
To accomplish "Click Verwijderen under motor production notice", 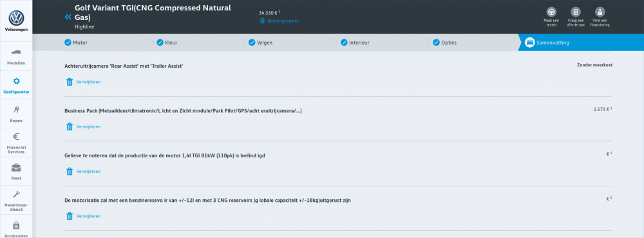I will pyautogui.click(x=88, y=172).
